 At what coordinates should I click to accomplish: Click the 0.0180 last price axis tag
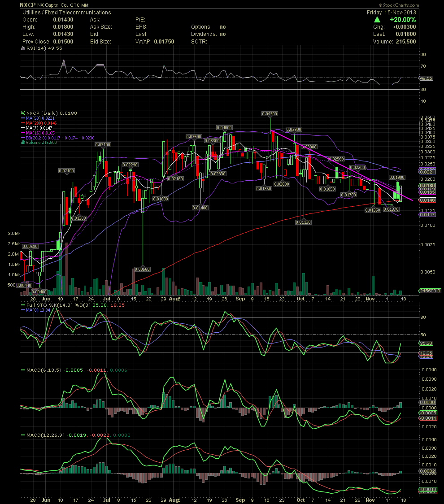(427, 186)
